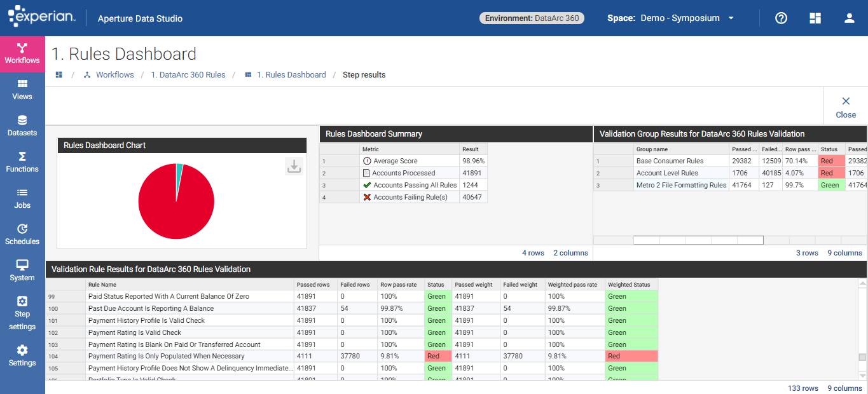
Task: Open the Workflows sidebar section
Action: pos(22,54)
